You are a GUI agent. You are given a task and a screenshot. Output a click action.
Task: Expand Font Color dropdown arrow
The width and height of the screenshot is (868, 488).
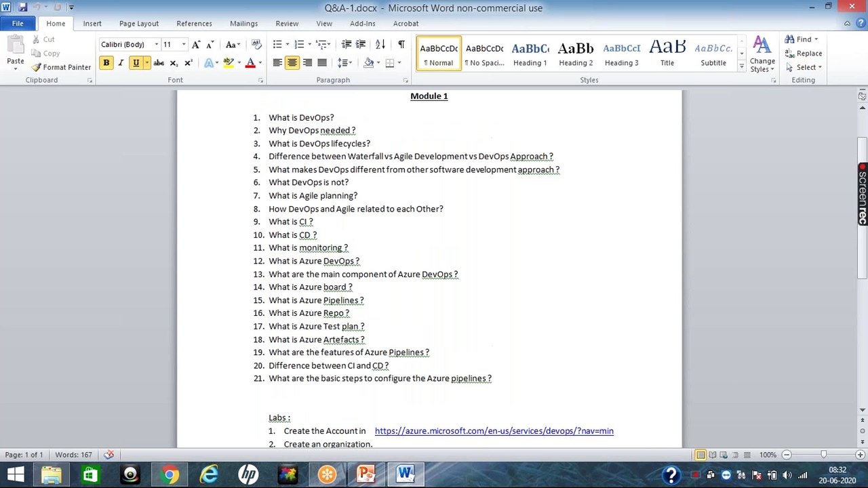260,63
